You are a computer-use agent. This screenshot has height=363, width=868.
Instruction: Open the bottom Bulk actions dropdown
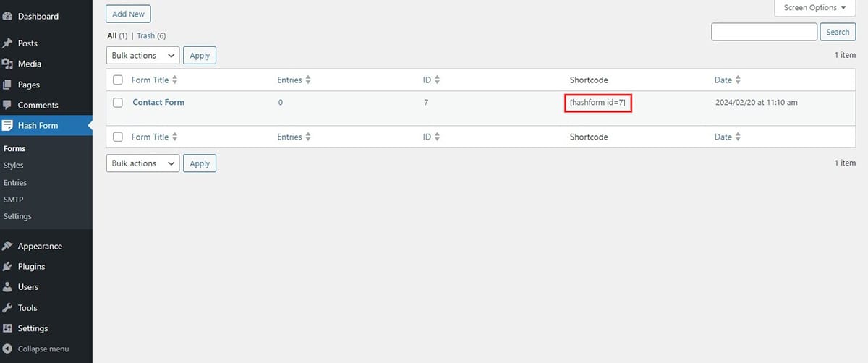pyautogui.click(x=142, y=163)
